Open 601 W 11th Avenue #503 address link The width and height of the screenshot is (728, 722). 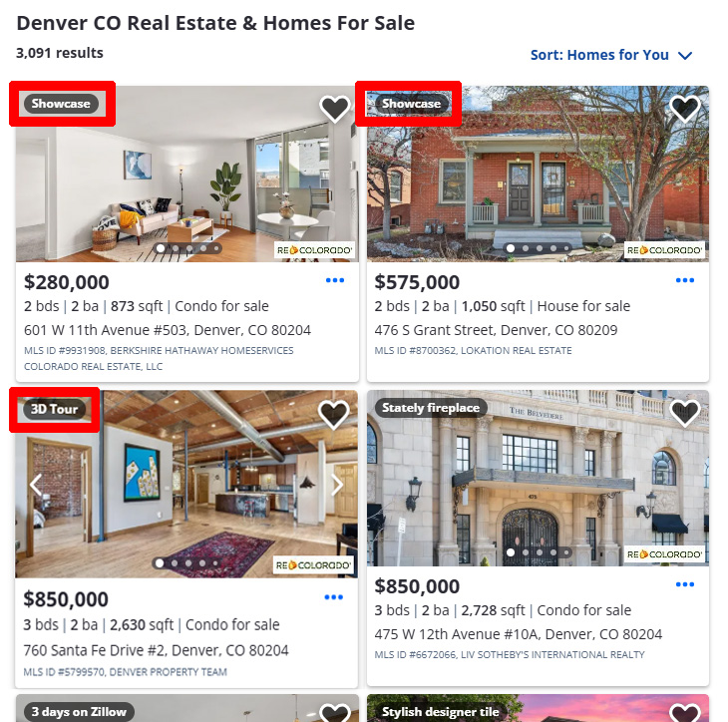point(168,330)
